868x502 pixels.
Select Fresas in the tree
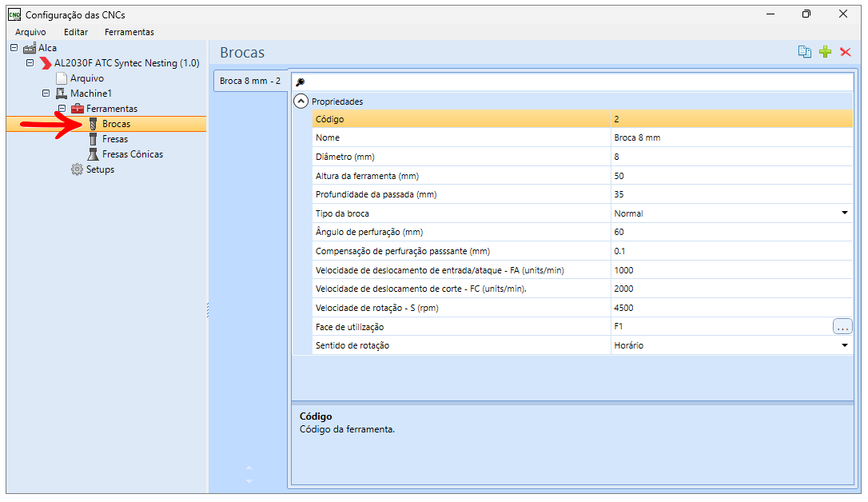[x=115, y=139]
